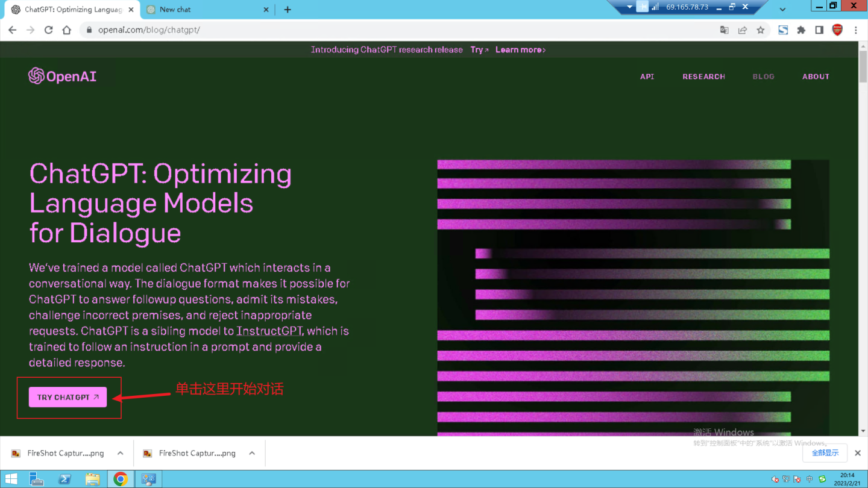This screenshot has width=868, height=488.
Task: Click the remote session signal strength icon
Action: tap(655, 7)
